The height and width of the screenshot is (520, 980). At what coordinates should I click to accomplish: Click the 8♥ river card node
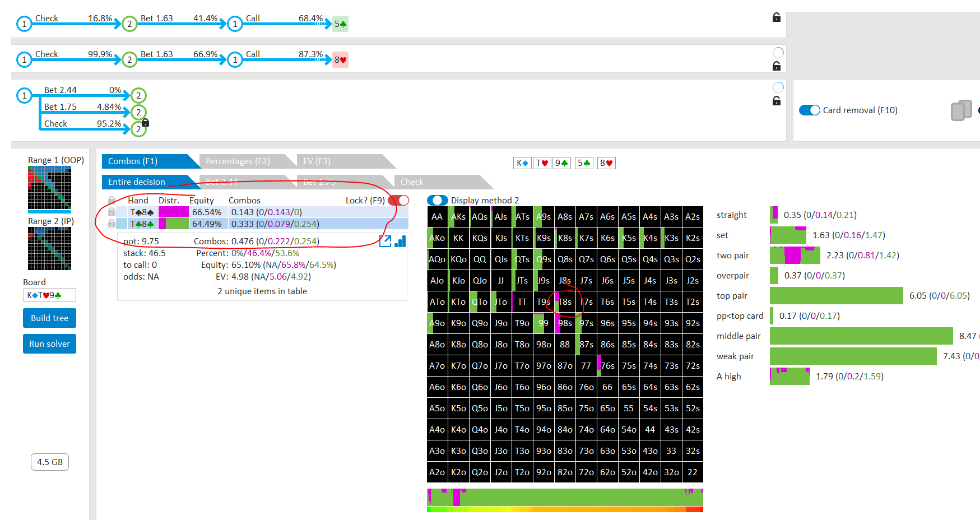click(340, 60)
